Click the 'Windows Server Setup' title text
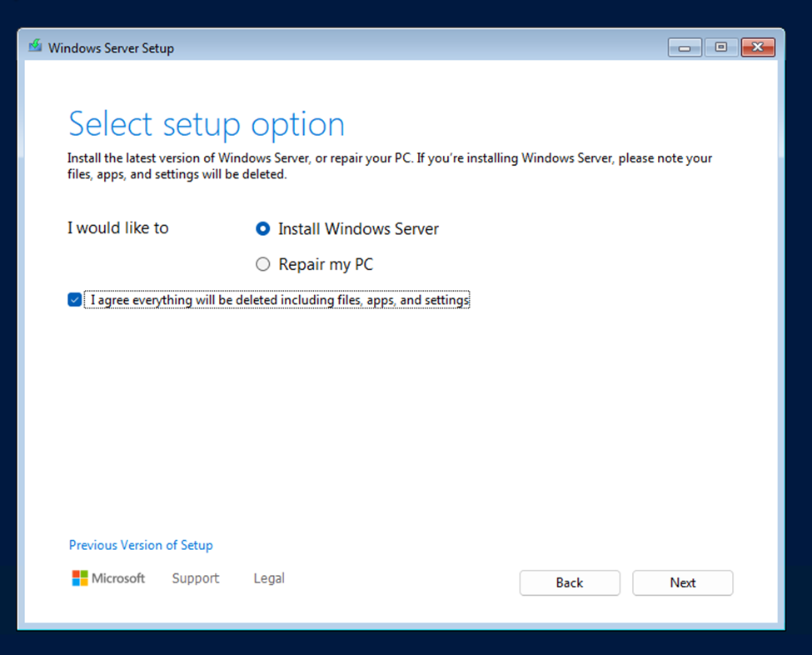Screen dimensions: 812x655 click(x=112, y=47)
